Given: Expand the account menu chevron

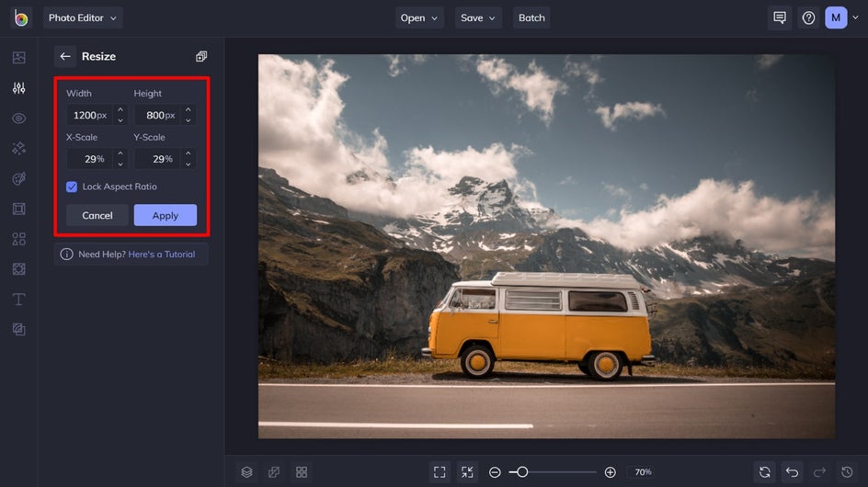Looking at the screenshot, I should tap(855, 17).
